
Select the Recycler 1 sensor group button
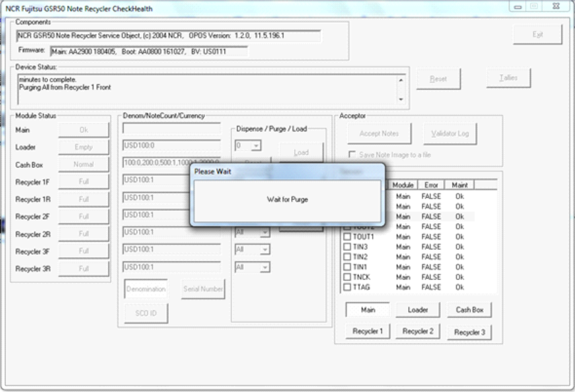click(368, 331)
